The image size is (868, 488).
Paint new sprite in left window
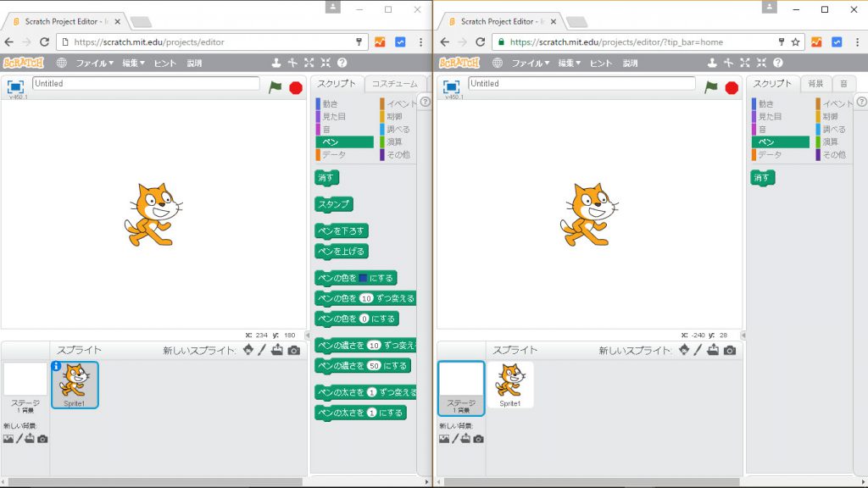point(262,350)
